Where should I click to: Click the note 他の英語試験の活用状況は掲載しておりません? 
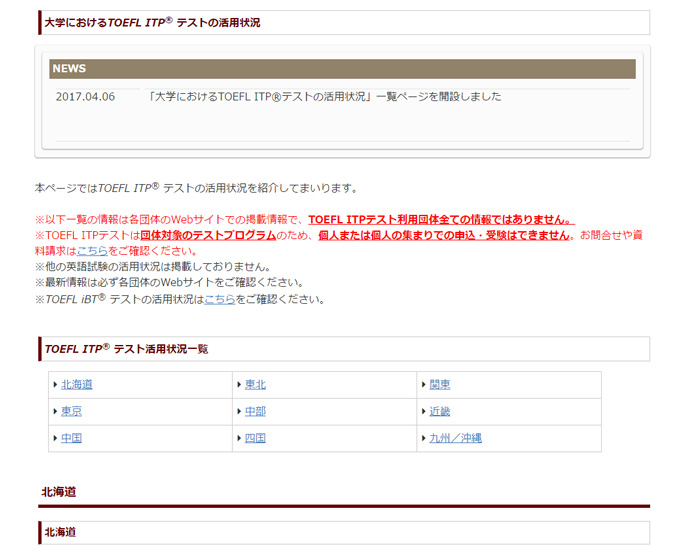(152, 267)
